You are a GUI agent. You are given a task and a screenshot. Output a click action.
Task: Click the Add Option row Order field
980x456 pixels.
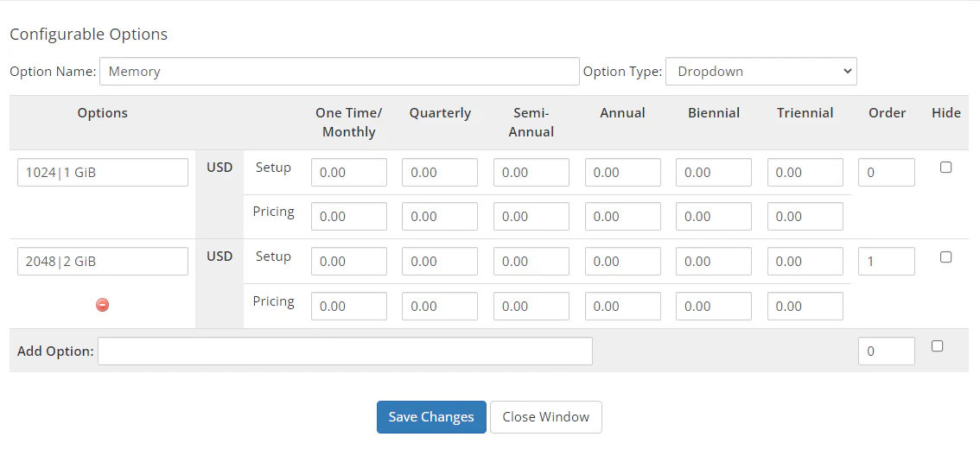click(887, 351)
